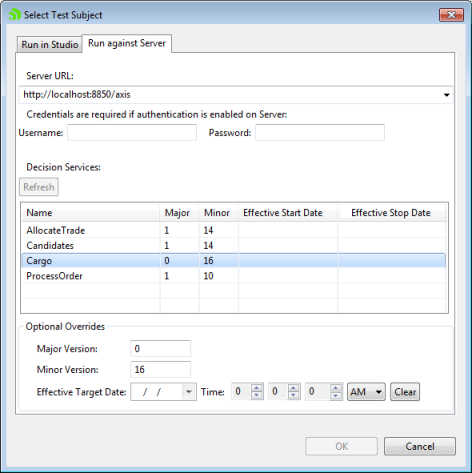Close the Select Test Subject dialog
The height and width of the screenshot is (473, 472).
click(x=451, y=15)
